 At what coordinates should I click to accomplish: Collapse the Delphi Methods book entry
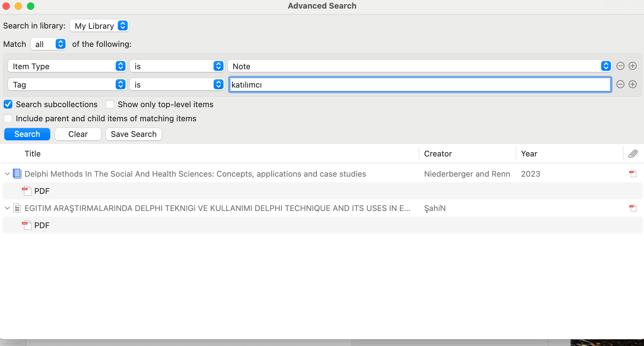pyautogui.click(x=7, y=174)
